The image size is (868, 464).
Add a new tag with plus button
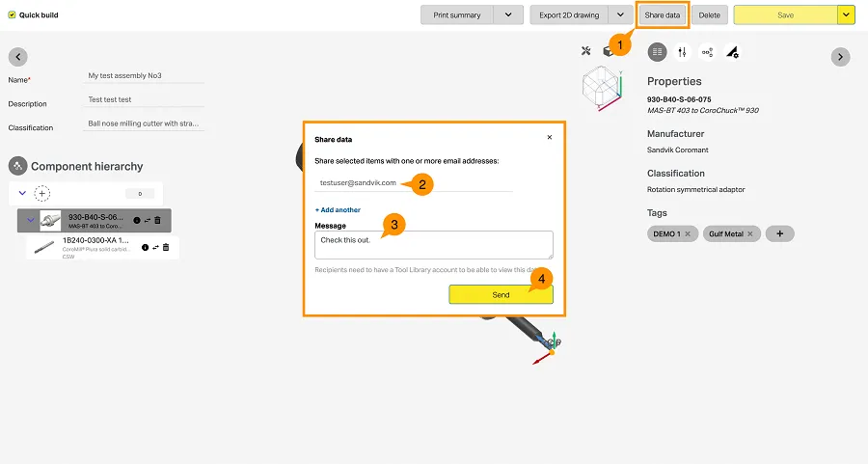pos(779,234)
